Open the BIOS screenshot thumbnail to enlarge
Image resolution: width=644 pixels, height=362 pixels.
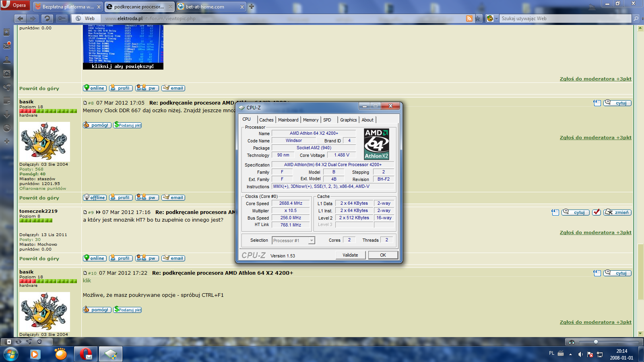click(123, 47)
